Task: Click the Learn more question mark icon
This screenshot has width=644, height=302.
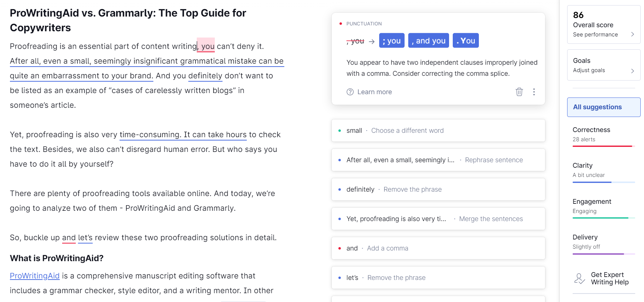Action: coord(350,92)
